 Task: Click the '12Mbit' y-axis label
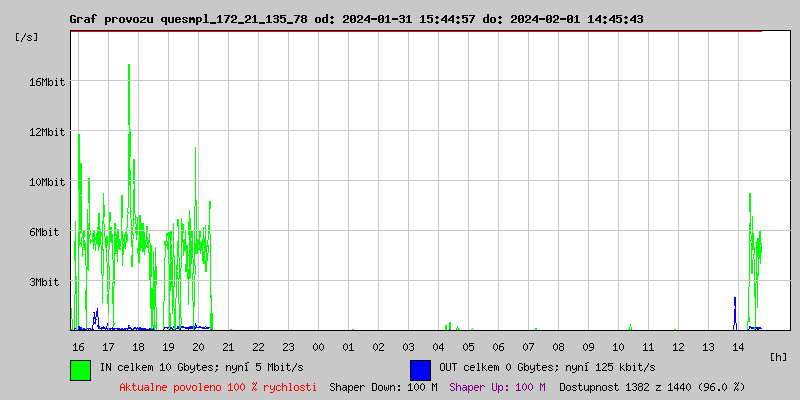coord(48,132)
